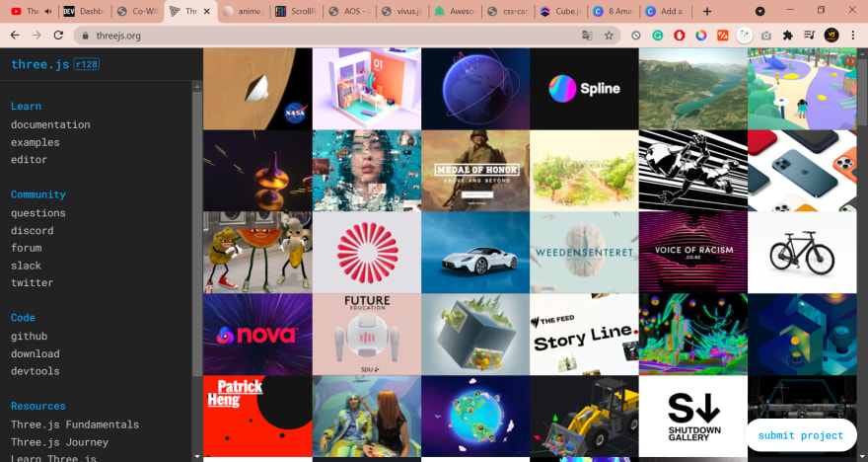The height and width of the screenshot is (462, 868).
Task: Open Three.js Fundamentals resource link
Action: click(x=75, y=424)
